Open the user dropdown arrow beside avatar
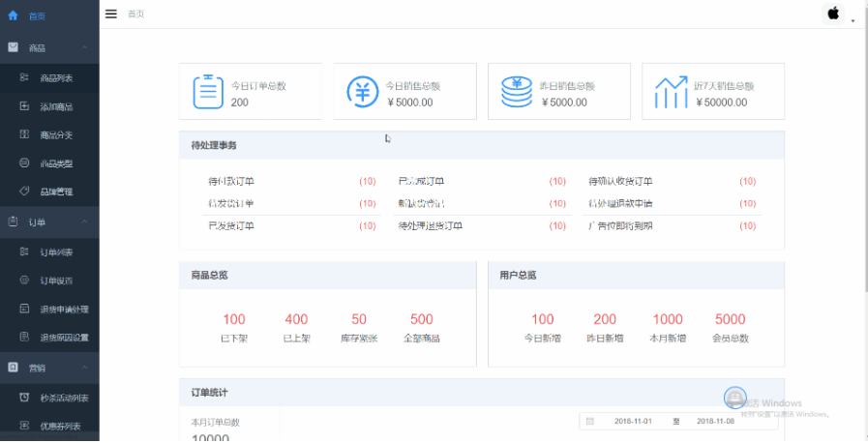 click(x=853, y=20)
